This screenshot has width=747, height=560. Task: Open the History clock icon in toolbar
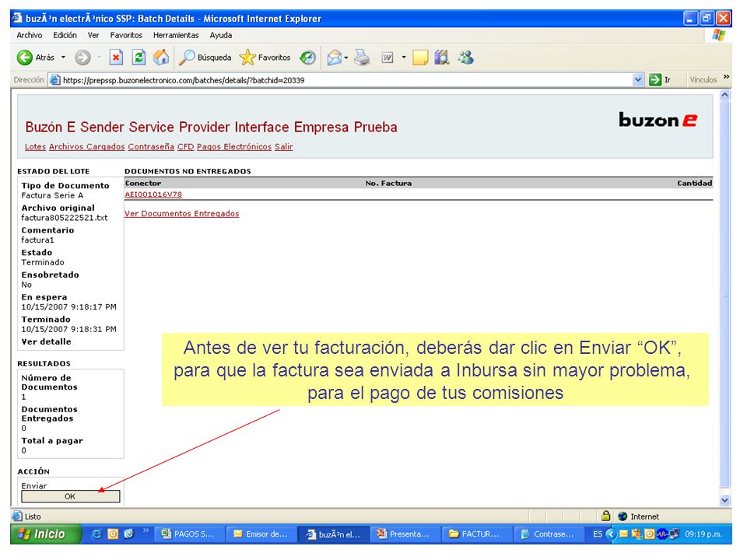tap(308, 58)
